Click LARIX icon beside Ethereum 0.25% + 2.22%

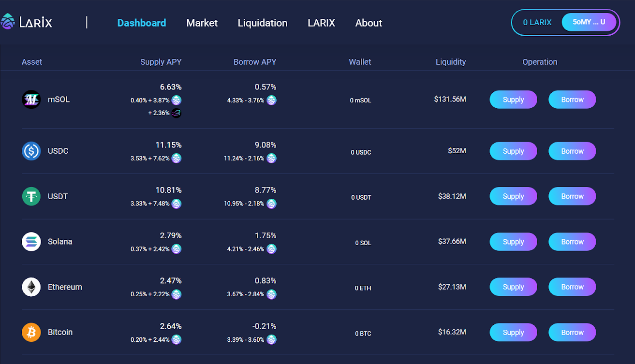pos(177,294)
